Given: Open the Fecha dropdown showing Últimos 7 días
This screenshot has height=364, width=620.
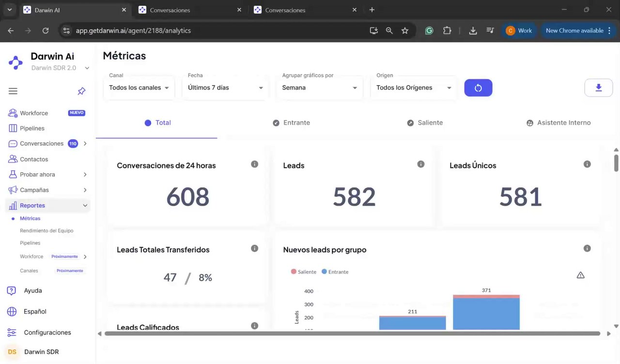Looking at the screenshot, I should 225,88.
